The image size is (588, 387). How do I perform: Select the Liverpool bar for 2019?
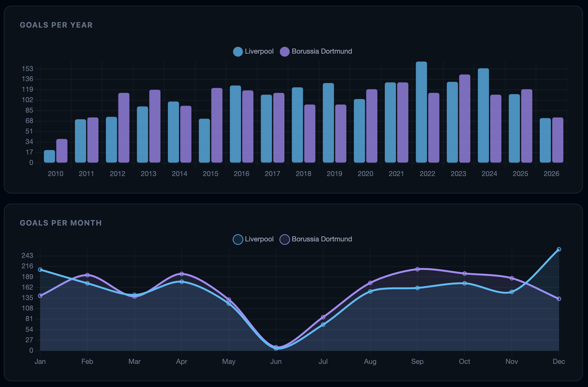click(x=328, y=123)
